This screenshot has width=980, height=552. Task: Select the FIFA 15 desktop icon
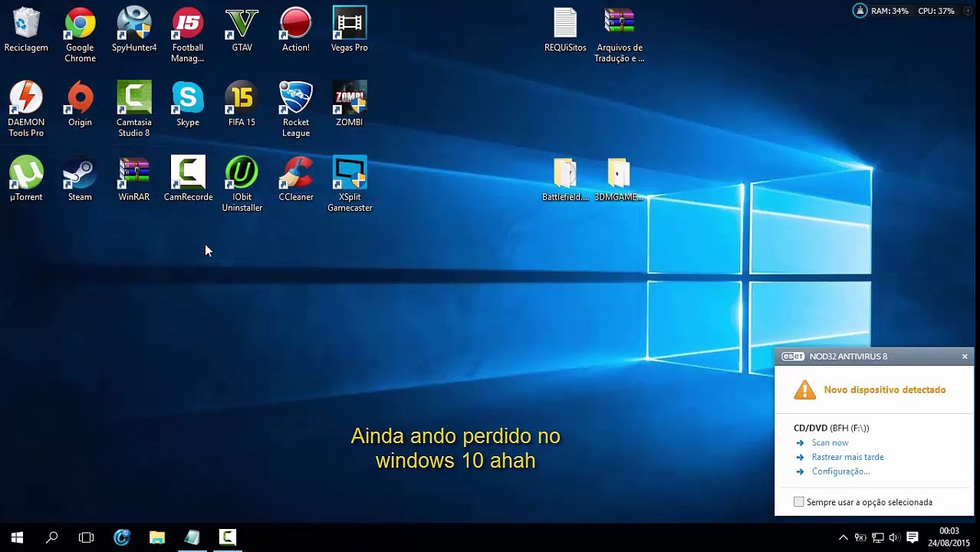[x=242, y=105]
